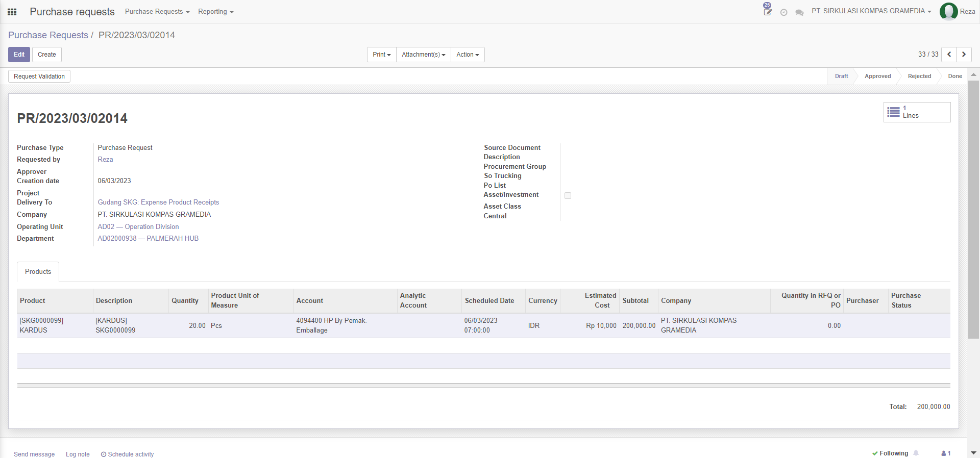
Task: Open company switcher PT. SIRKULASI KOMPAS GRAMEDIA
Action: pos(871,11)
